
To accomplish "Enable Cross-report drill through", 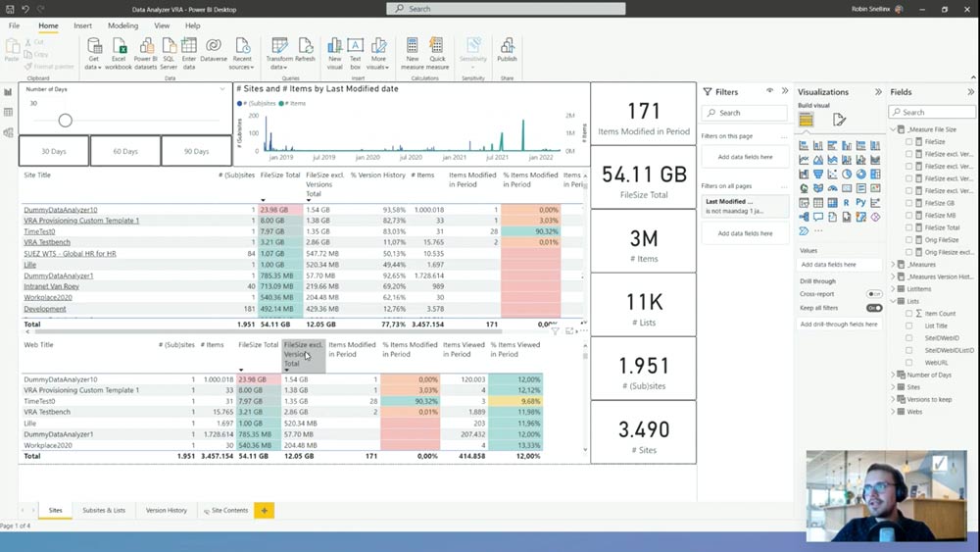I will coord(874,294).
